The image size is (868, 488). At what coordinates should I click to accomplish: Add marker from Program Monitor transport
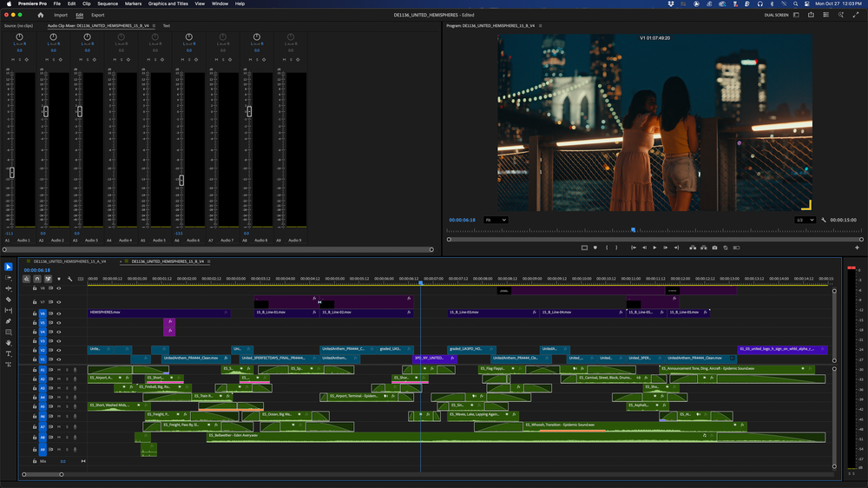pyautogui.click(x=595, y=247)
